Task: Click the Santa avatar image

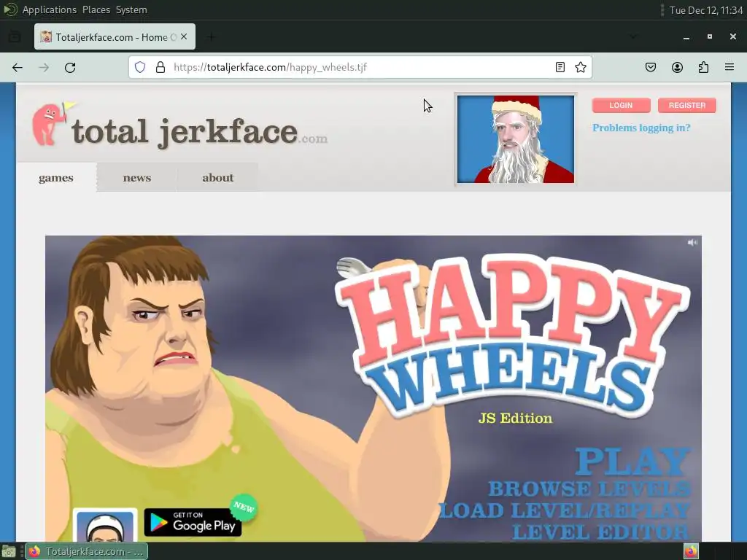Action: tap(516, 139)
